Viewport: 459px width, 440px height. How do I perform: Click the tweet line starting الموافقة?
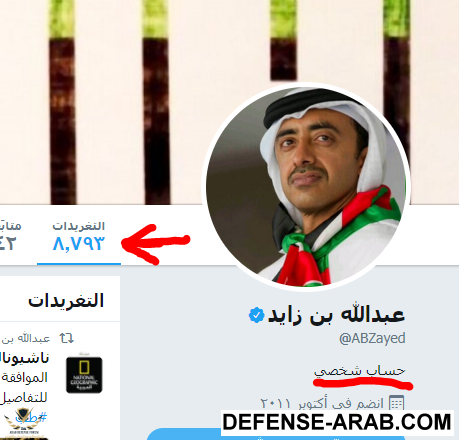[24, 378]
